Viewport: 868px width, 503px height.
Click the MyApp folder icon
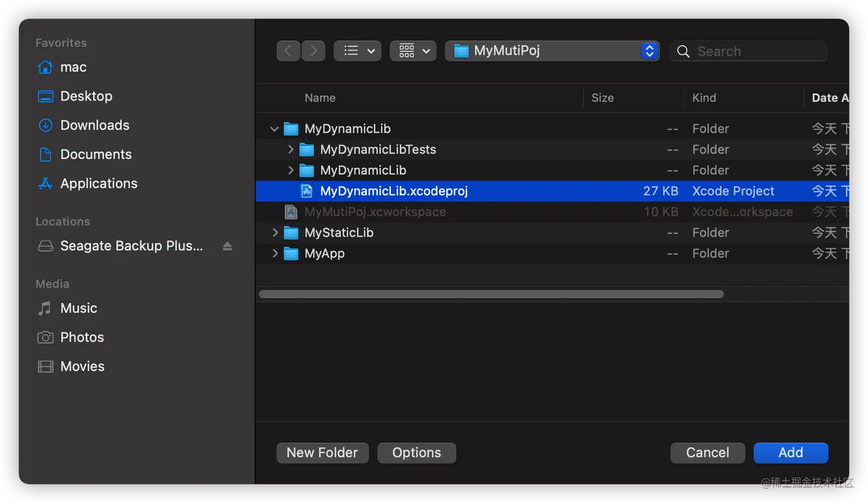(x=291, y=254)
